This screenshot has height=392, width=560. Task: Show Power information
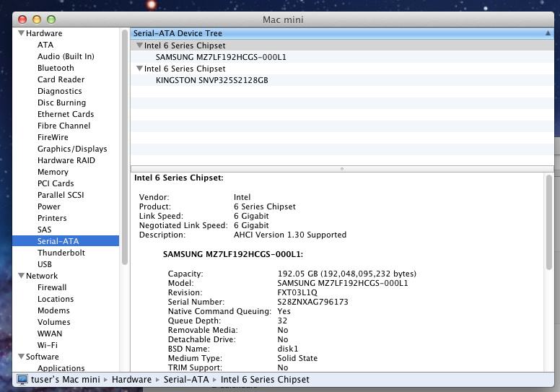[x=49, y=206]
